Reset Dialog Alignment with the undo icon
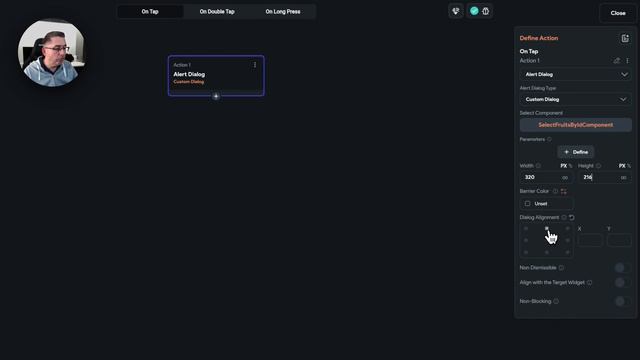This screenshot has width=640, height=360. tap(572, 218)
